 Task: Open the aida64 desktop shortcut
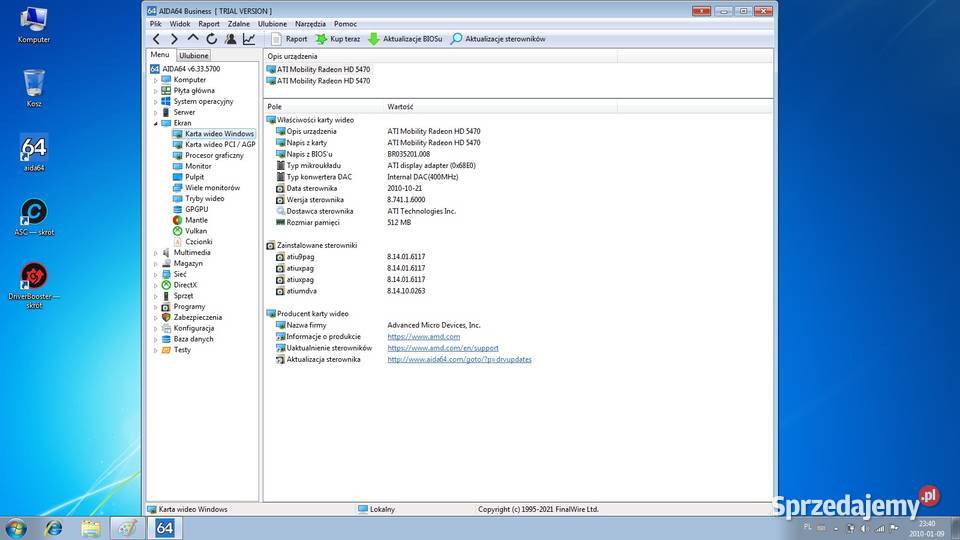point(34,154)
